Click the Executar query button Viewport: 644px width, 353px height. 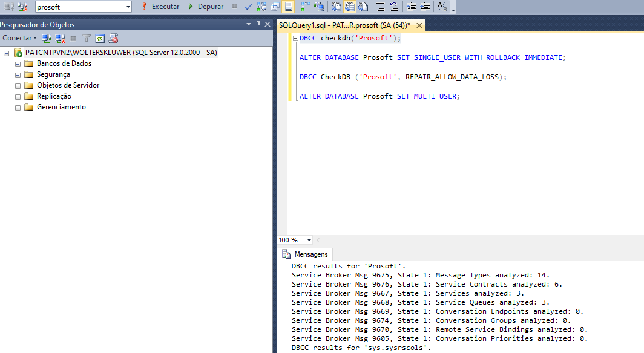click(160, 7)
